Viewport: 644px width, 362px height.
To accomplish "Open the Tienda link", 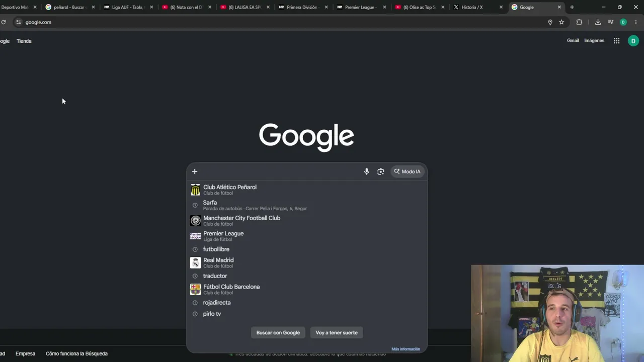I will point(24,41).
